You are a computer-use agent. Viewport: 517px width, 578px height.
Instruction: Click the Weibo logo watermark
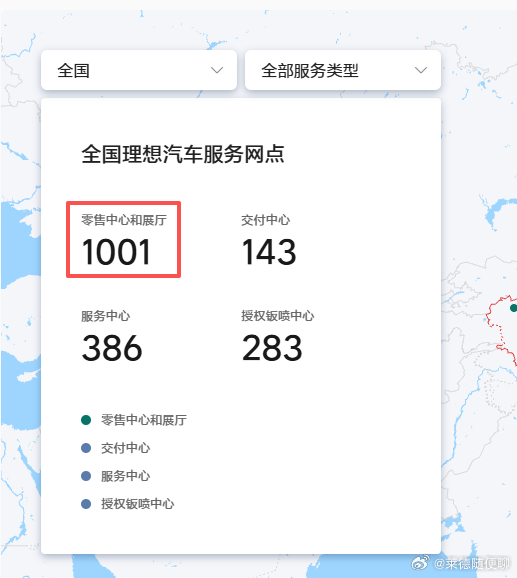pos(420,563)
